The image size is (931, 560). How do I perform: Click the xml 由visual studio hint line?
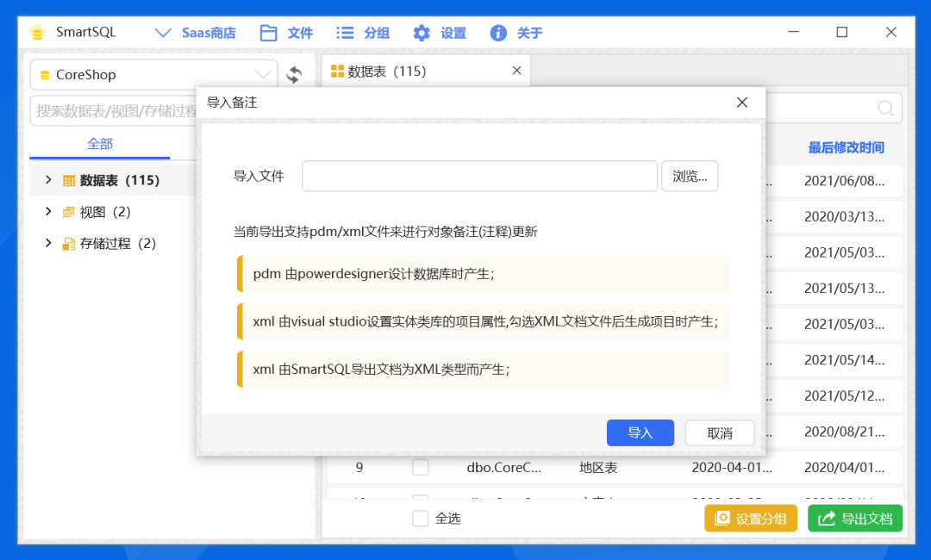483,321
